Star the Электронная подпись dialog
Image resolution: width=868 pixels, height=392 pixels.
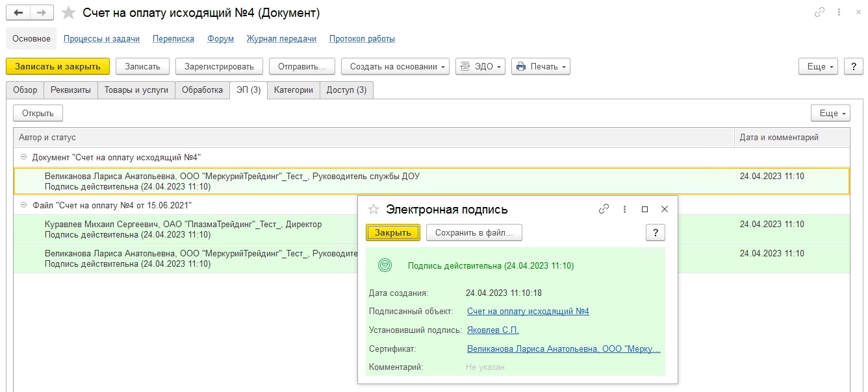[x=374, y=209]
